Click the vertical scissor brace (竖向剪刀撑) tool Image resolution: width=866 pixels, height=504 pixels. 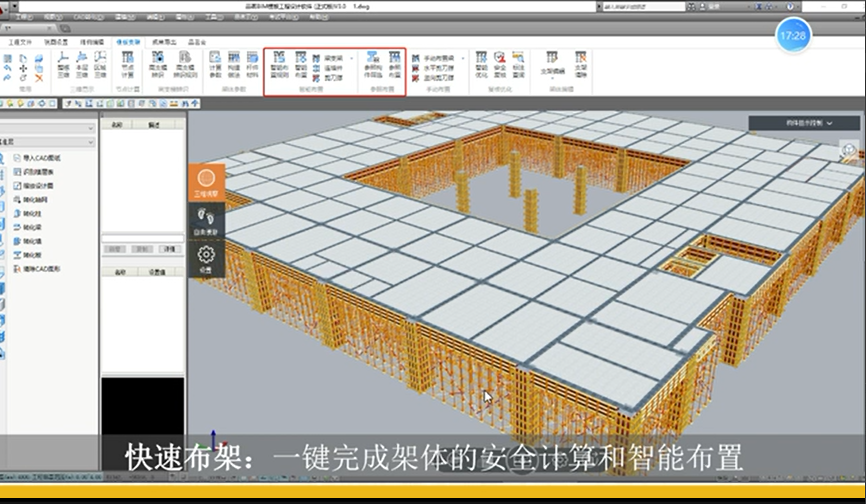(x=433, y=77)
